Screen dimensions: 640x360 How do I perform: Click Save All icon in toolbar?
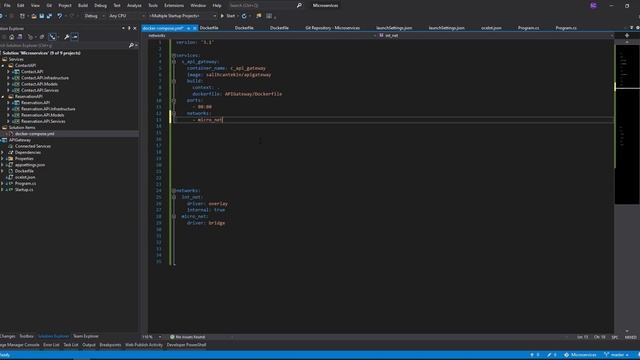point(49,16)
